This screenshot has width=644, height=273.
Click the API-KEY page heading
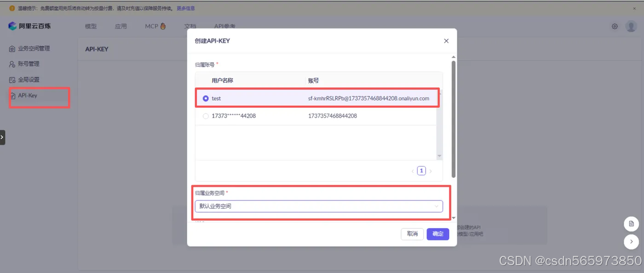(97, 49)
